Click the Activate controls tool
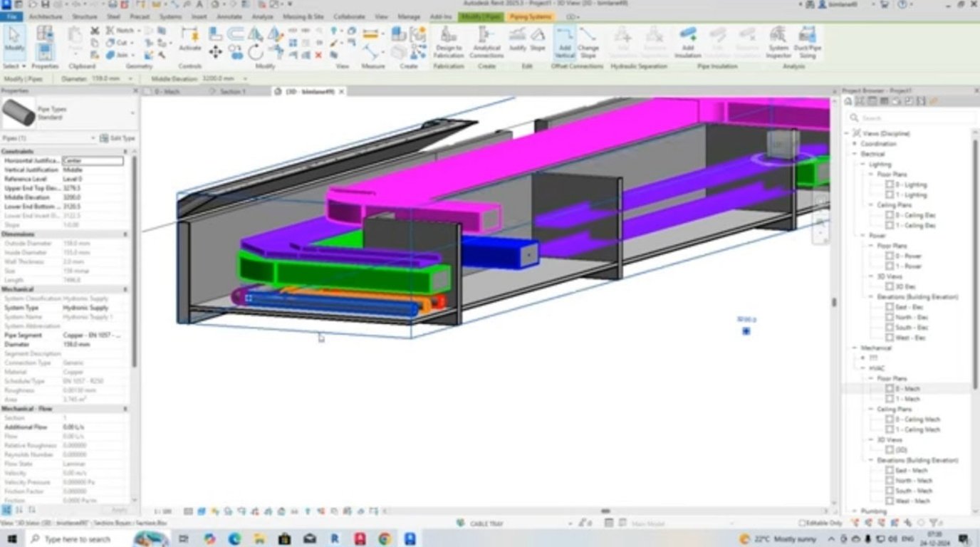 (189, 39)
